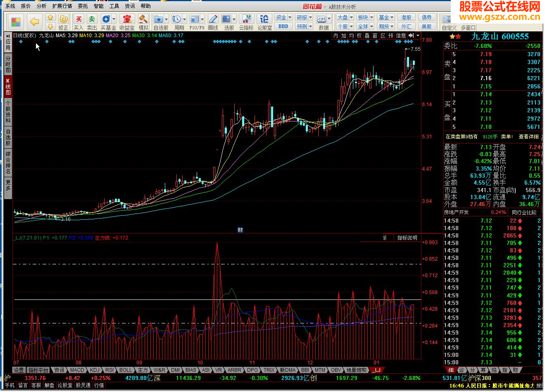Expand the 选股 dropdown arrow
Screen dimensions: 545x392
click(234, 19)
